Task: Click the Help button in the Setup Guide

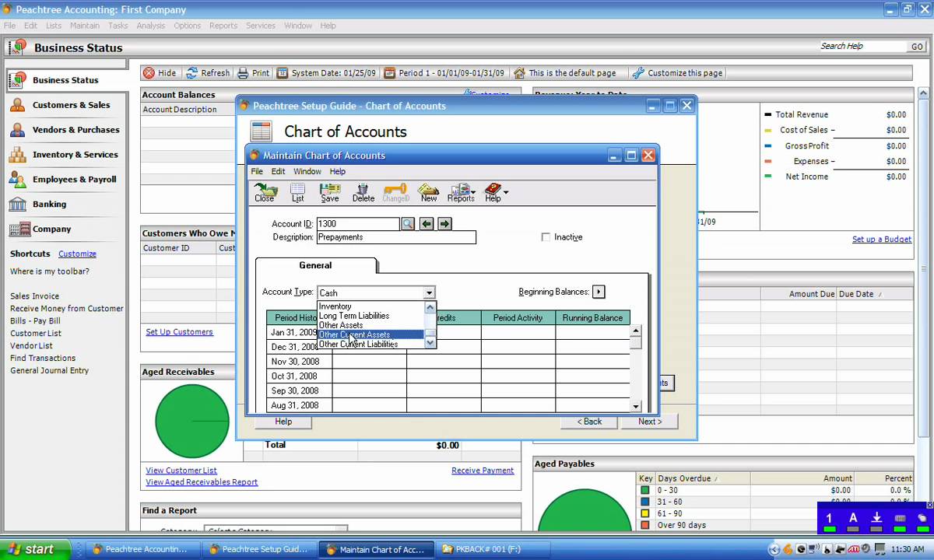Action: click(283, 422)
